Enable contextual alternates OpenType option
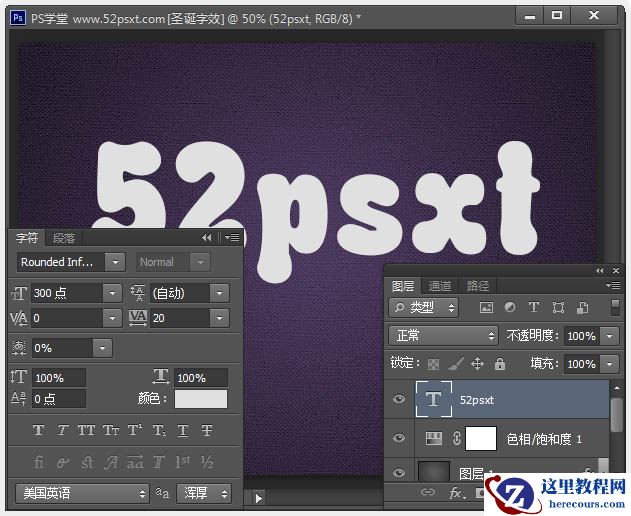 [x=62, y=462]
